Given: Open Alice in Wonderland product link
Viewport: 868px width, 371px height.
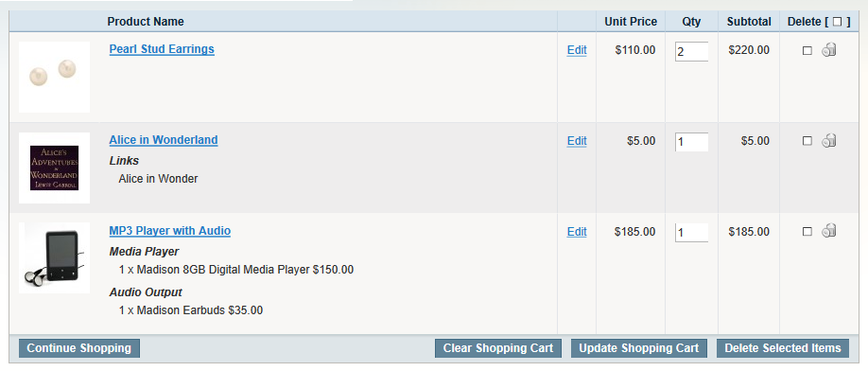Looking at the screenshot, I should (164, 140).
